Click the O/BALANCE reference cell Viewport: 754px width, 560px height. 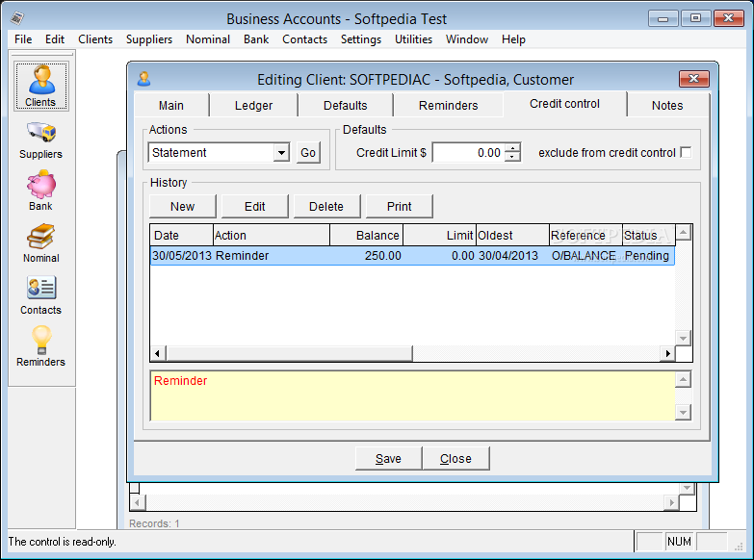pos(584,255)
